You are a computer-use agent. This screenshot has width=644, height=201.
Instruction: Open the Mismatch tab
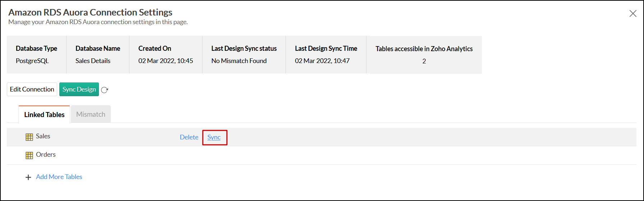click(91, 114)
